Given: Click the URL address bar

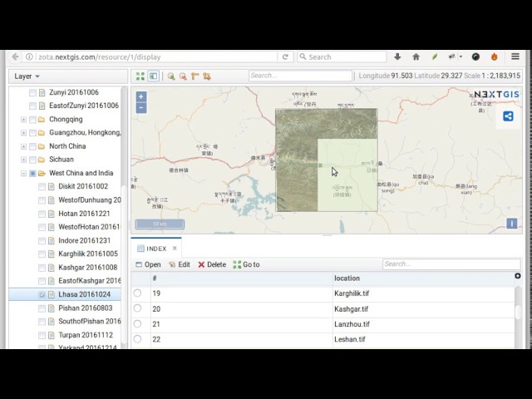Looking at the screenshot, I should (156, 57).
